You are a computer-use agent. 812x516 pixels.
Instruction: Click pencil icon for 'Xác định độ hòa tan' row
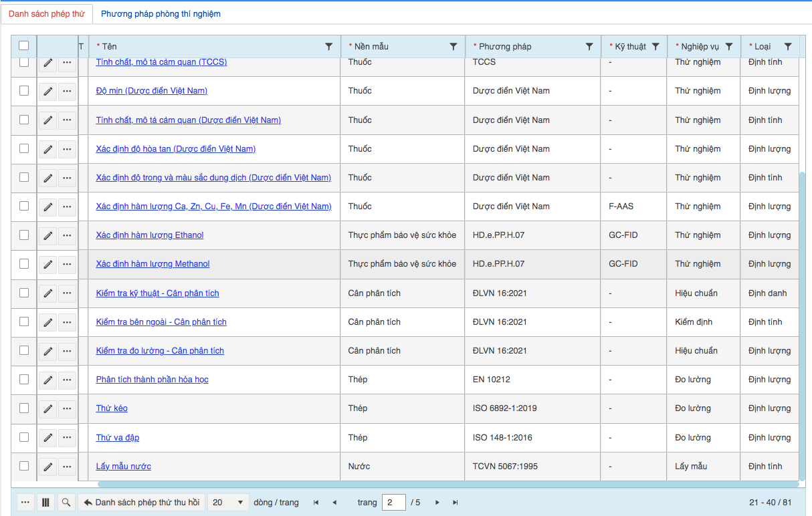47,150
